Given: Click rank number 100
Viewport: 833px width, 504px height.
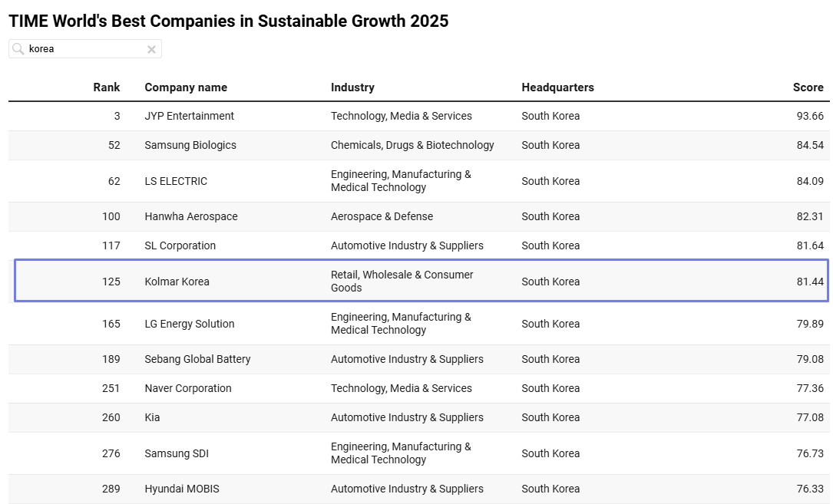Looking at the screenshot, I should [111, 216].
